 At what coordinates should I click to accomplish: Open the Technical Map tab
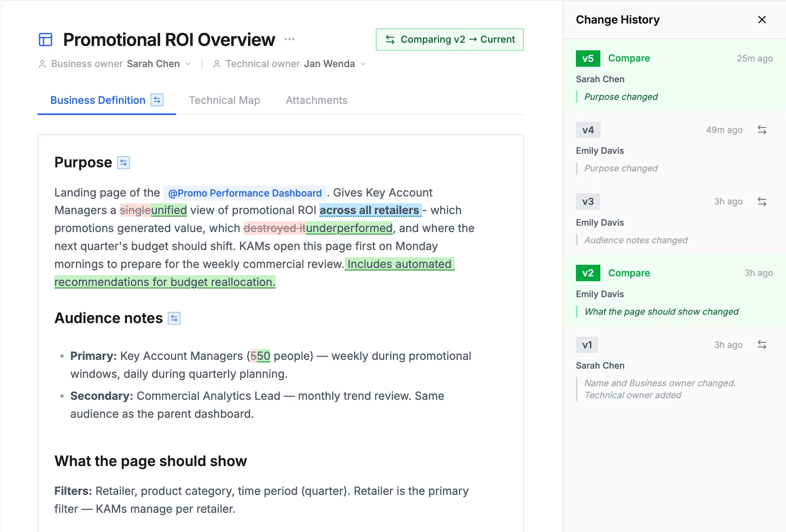224,100
